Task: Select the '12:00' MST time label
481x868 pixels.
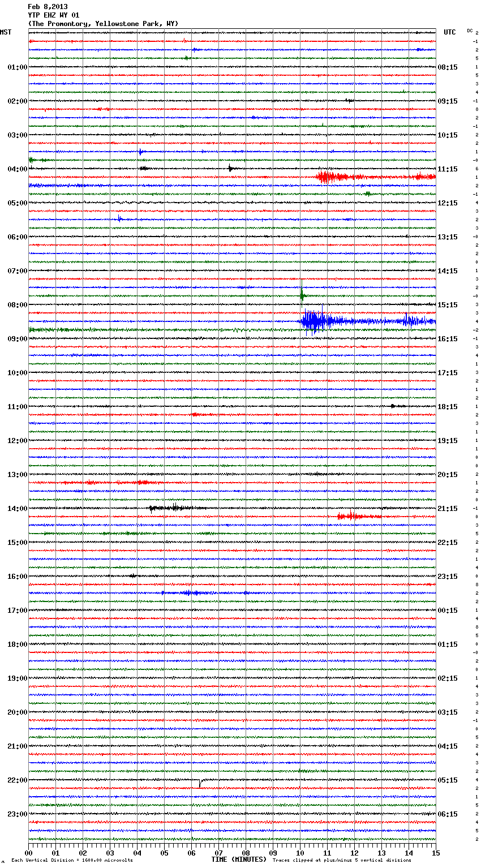Action: pos(18,441)
